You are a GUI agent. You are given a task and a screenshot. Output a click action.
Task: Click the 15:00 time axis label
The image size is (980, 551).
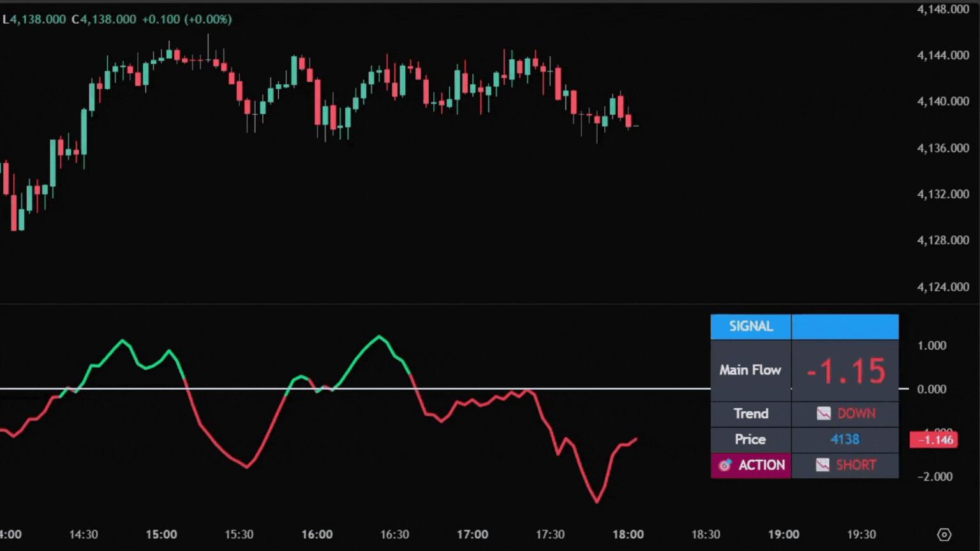coord(161,534)
